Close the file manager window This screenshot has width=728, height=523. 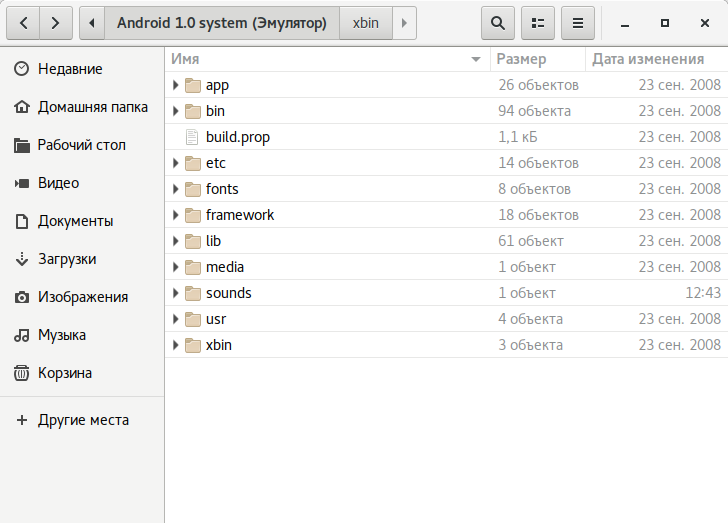coord(705,23)
